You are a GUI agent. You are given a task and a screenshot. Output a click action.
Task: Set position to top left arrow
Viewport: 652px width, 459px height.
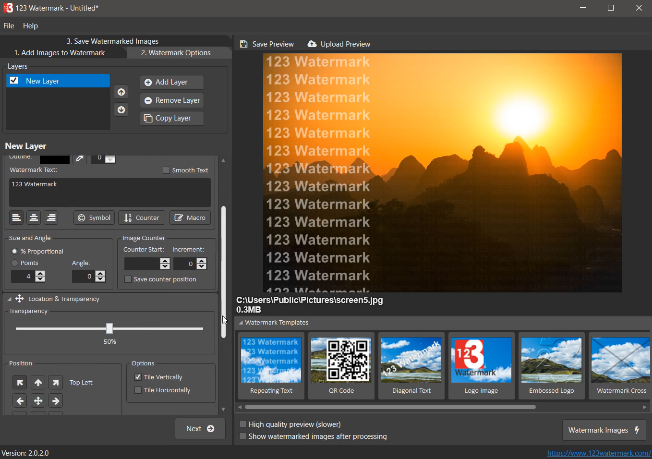[20, 382]
